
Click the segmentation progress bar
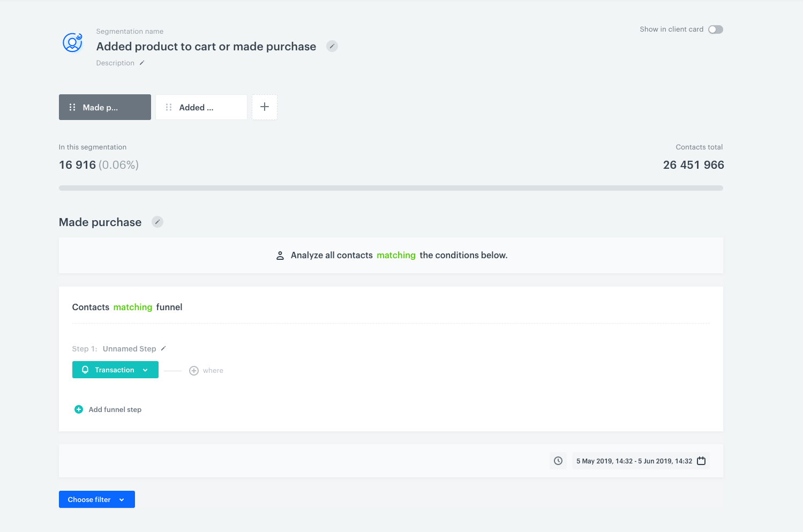click(x=391, y=188)
